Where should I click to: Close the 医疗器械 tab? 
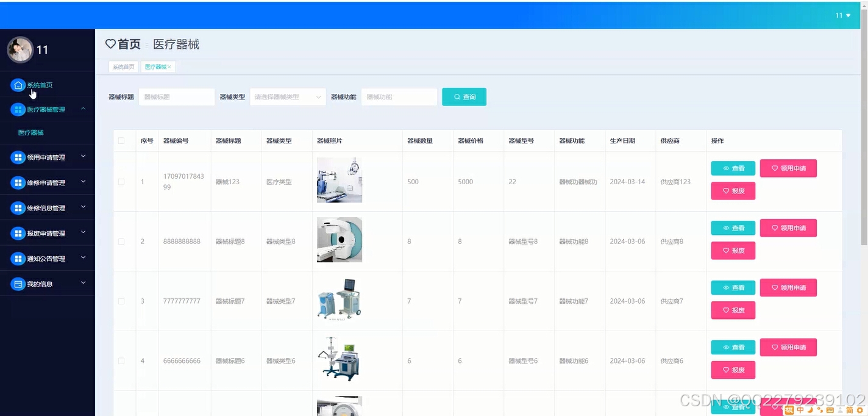(169, 66)
